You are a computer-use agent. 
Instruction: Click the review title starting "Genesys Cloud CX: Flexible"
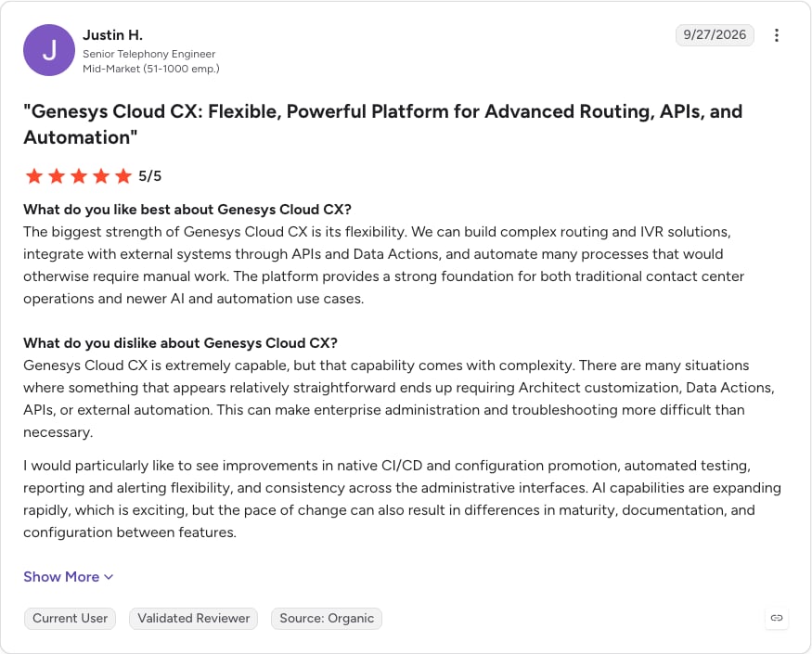(x=383, y=124)
